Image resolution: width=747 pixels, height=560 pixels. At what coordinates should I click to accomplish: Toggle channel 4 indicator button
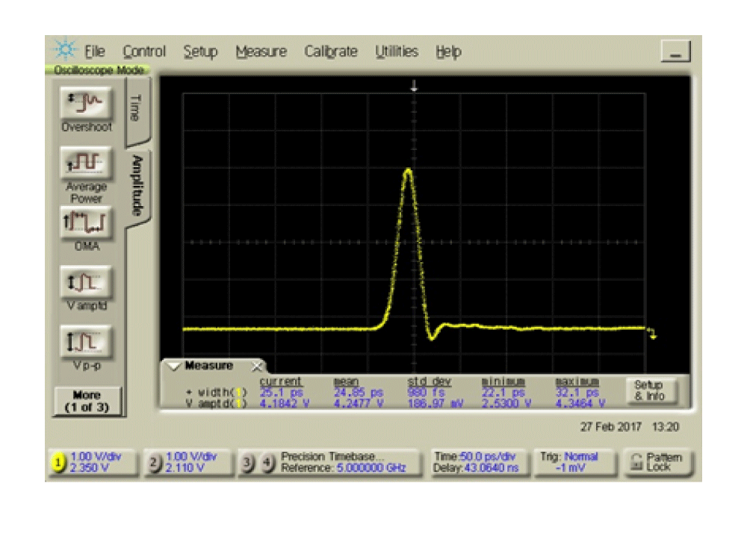click(x=268, y=462)
